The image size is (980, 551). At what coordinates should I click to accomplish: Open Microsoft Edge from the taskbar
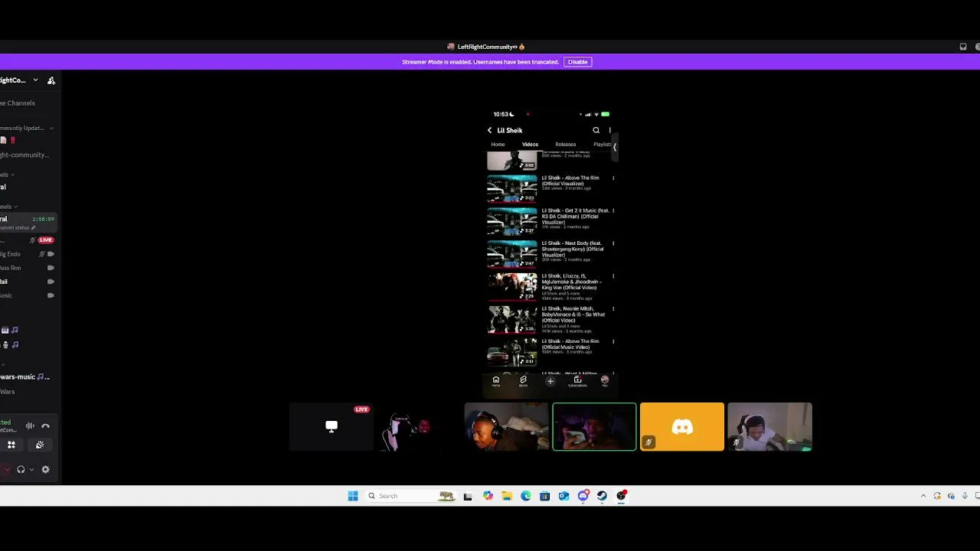point(526,496)
